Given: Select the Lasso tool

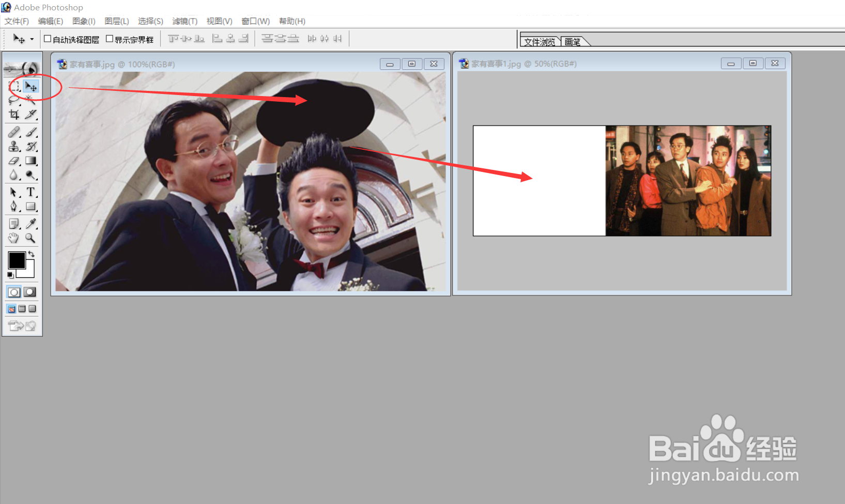Looking at the screenshot, I should click(x=14, y=100).
